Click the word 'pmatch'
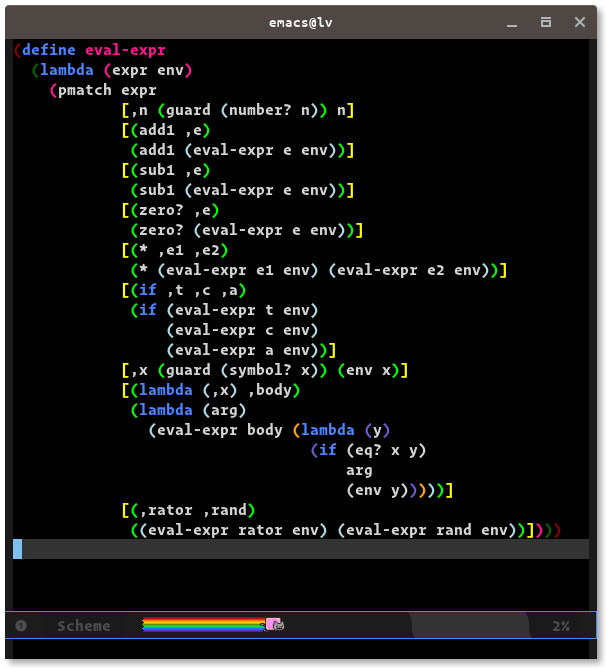Image resolution: width=606 pixels, height=668 pixels. [x=84, y=90]
